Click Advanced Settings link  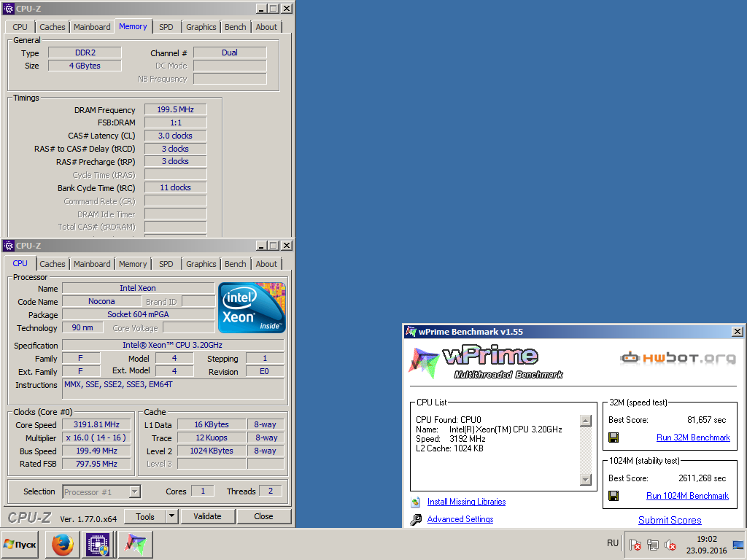pos(460,519)
